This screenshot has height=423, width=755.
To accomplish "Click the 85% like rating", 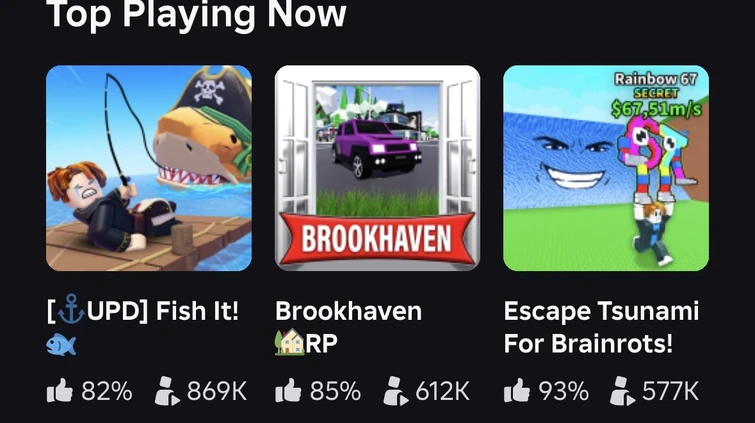I will [335, 391].
